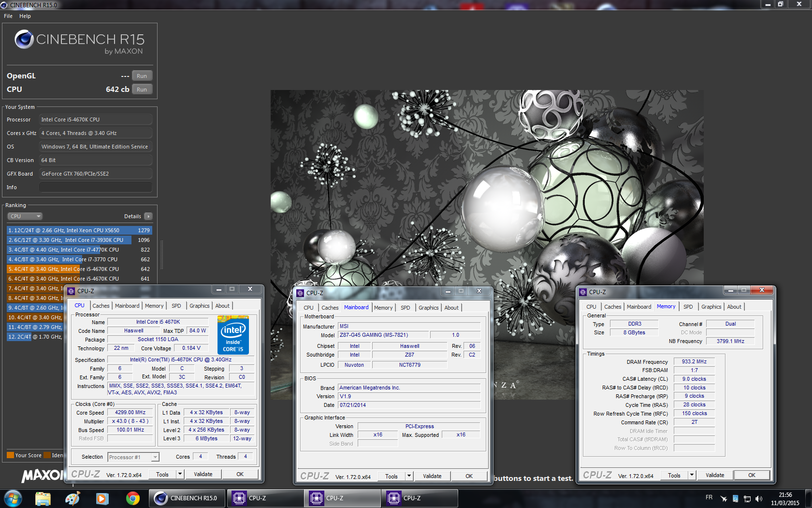Select ranking entry Core i7-3770 CPU
812x508 pixels.
[79, 259]
